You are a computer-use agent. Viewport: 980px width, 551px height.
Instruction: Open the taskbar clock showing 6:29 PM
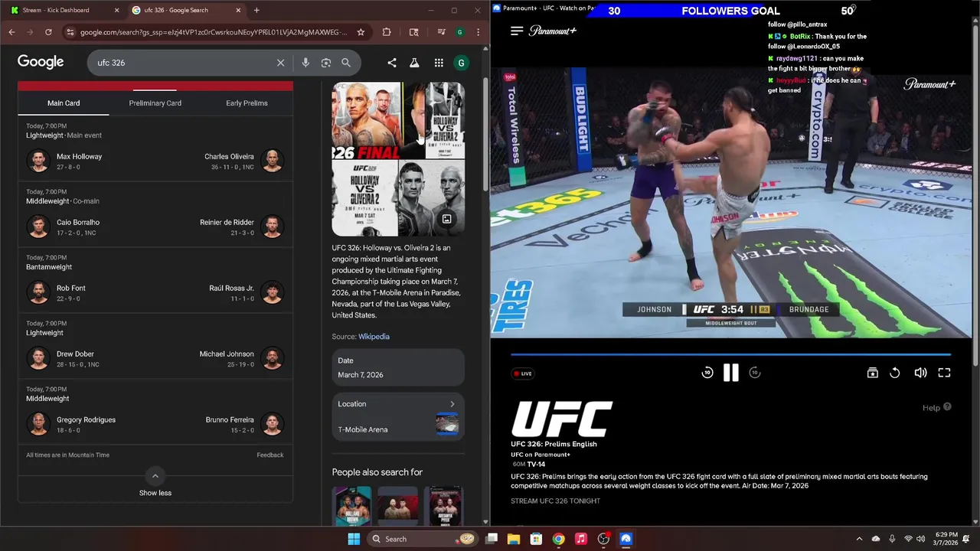tap(946, 539)
